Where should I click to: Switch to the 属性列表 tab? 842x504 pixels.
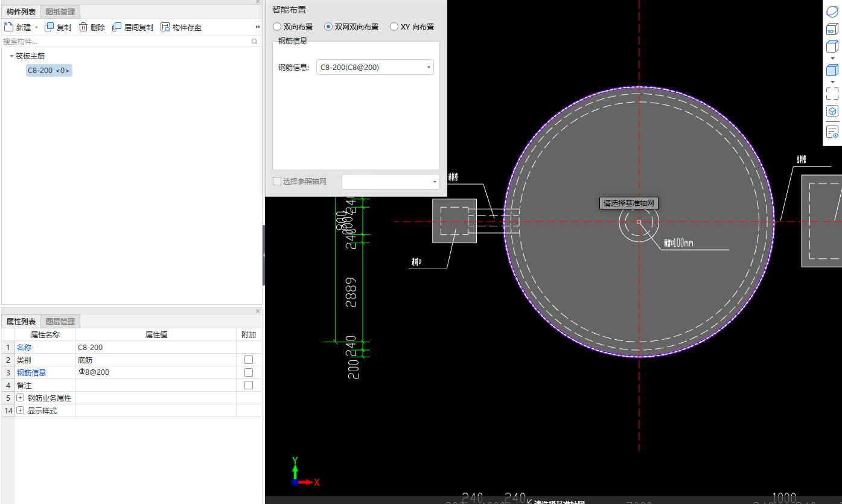21,322
